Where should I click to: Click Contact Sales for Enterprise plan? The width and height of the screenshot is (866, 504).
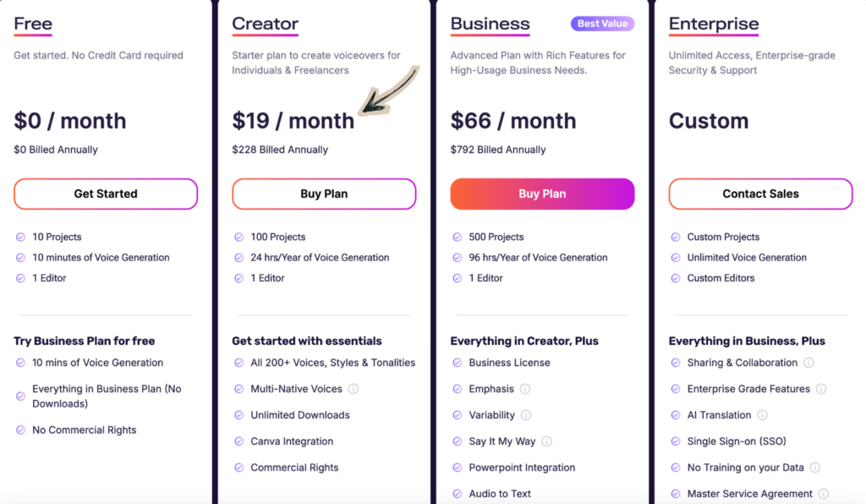[x=759, y=194]
